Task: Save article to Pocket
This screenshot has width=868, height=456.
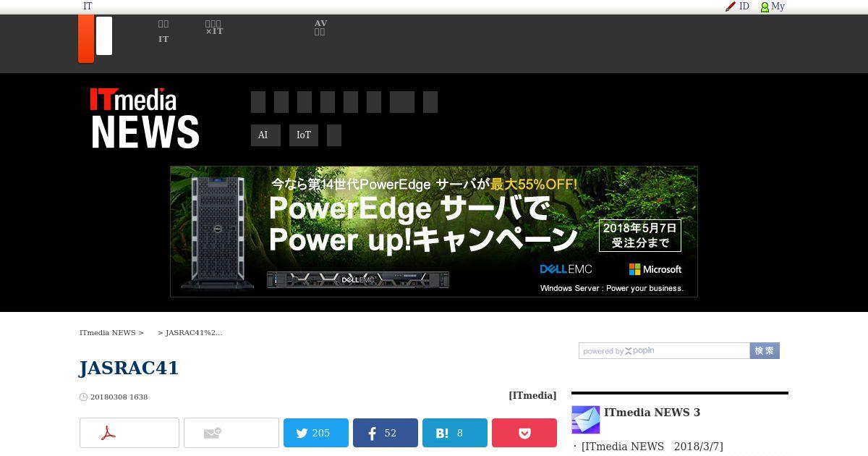Action: 524,433
